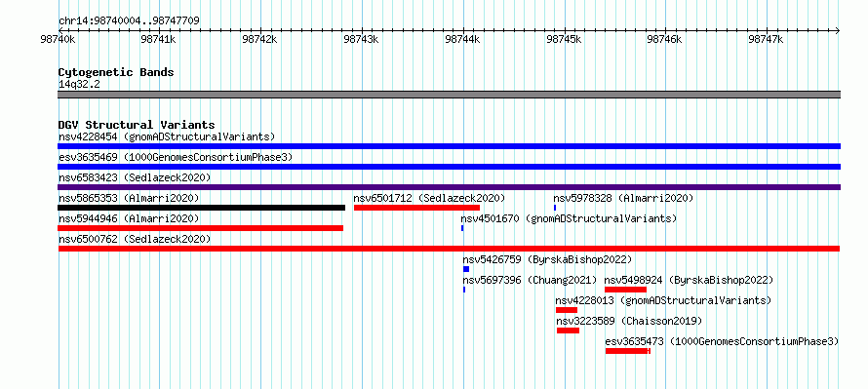
Task: Open nsv5426759 ByrskaBishop2022 label
Action: (547, 259)
